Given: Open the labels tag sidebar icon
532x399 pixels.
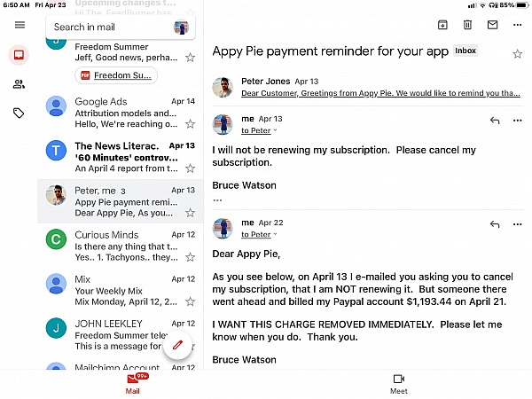Looking at the screenshot, I should (19, 113).
